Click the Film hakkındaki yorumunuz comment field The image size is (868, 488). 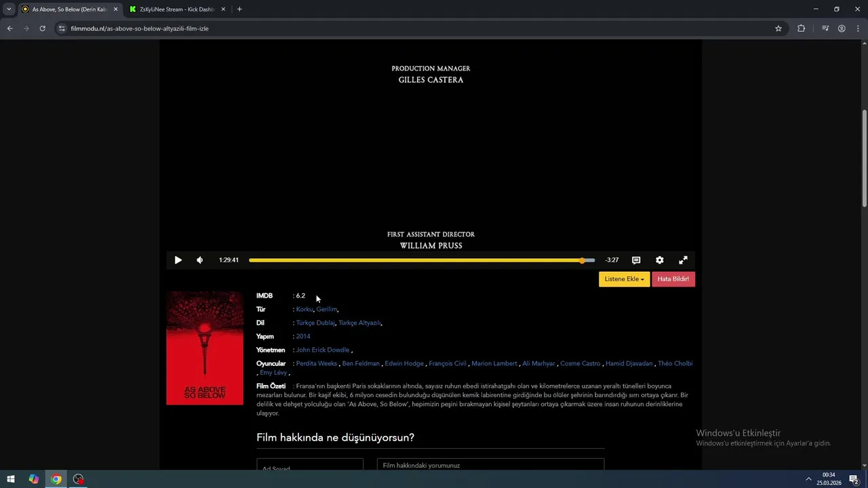[x=490, y=466]
